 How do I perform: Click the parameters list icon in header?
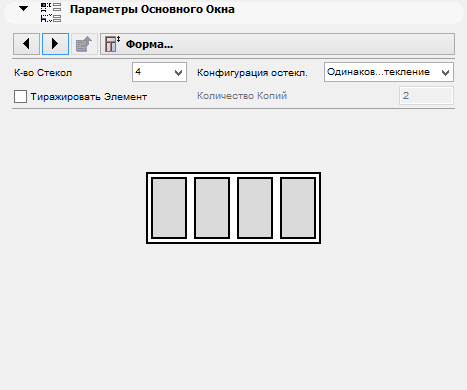coord(51,12)
